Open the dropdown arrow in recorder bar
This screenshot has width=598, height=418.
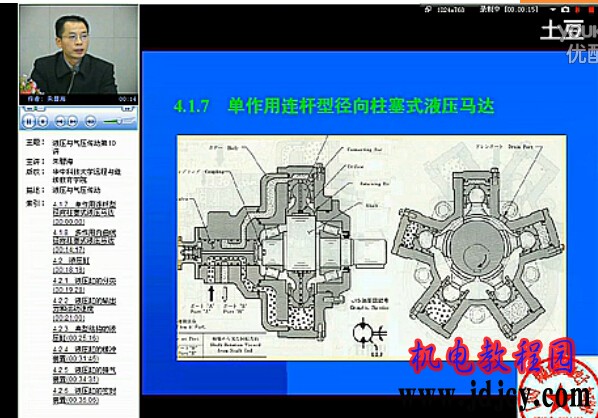pyautogui.click(x=553, y=10)
